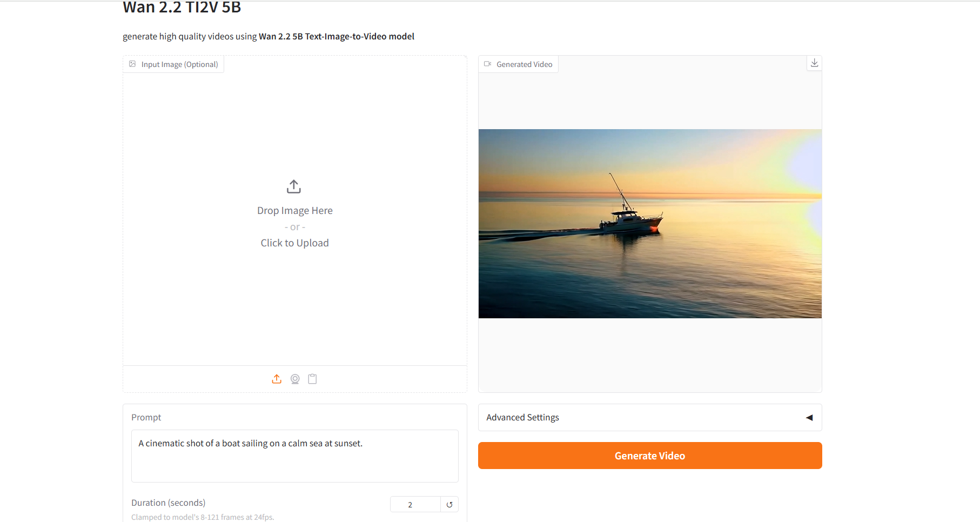Click the Input Image (Optional) label tab

pyautogui.click(x=173, y=64)
